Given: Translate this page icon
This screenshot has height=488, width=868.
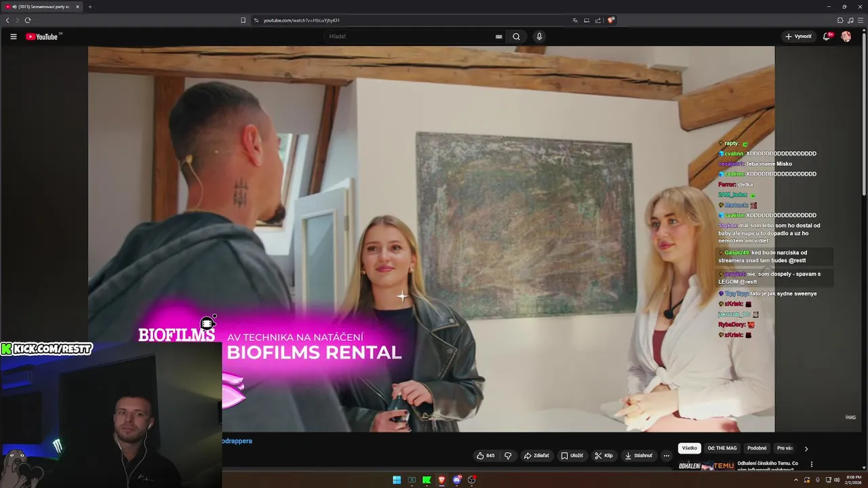Looking at the screenshot, I should pyautogui.click(x=575, y=20).
